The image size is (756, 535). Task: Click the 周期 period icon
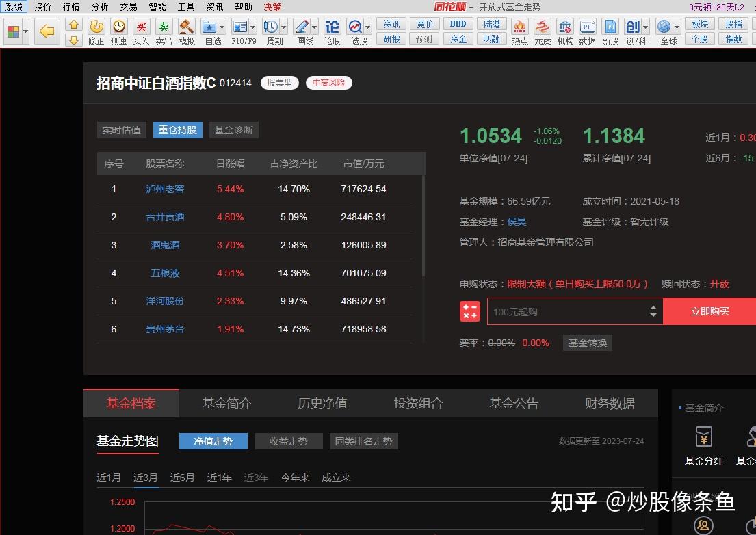[270, 27]
